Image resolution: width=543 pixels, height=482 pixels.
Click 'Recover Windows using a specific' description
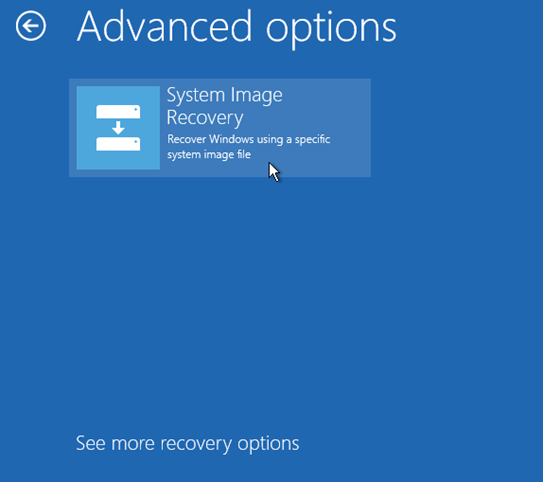249,139
